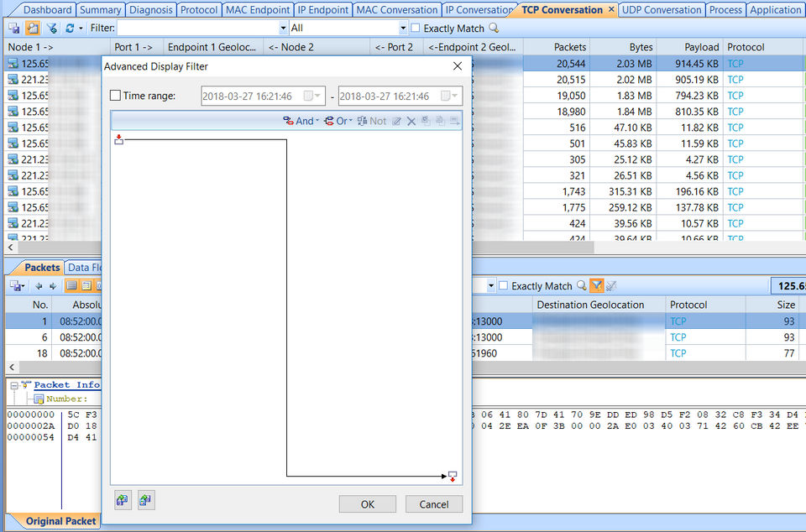Open the Diagnosis tab
This screenshot has width=806, height=532.
click(151, 10)
